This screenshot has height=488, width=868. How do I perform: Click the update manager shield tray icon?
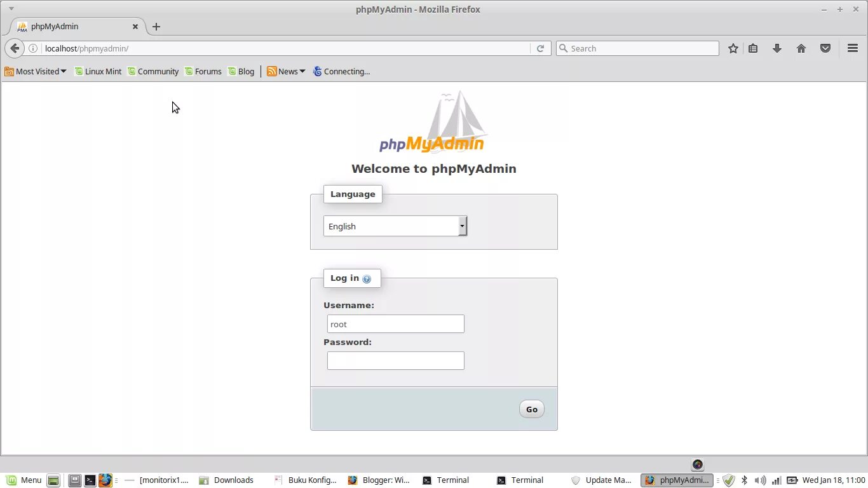(729, 480)
